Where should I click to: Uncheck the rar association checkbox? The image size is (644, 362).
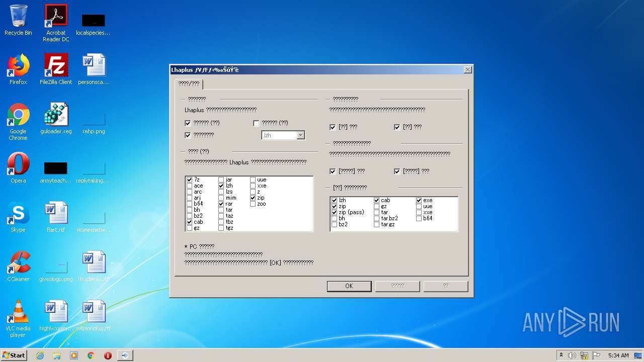[x=221, y=204]
